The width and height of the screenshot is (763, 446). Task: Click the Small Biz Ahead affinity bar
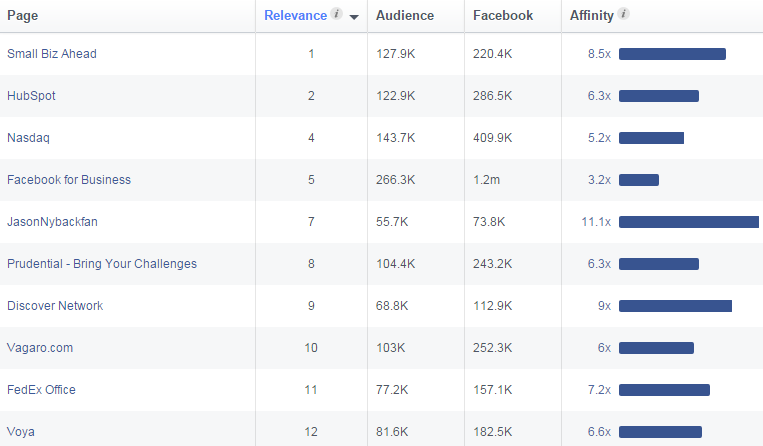[672, 54]
